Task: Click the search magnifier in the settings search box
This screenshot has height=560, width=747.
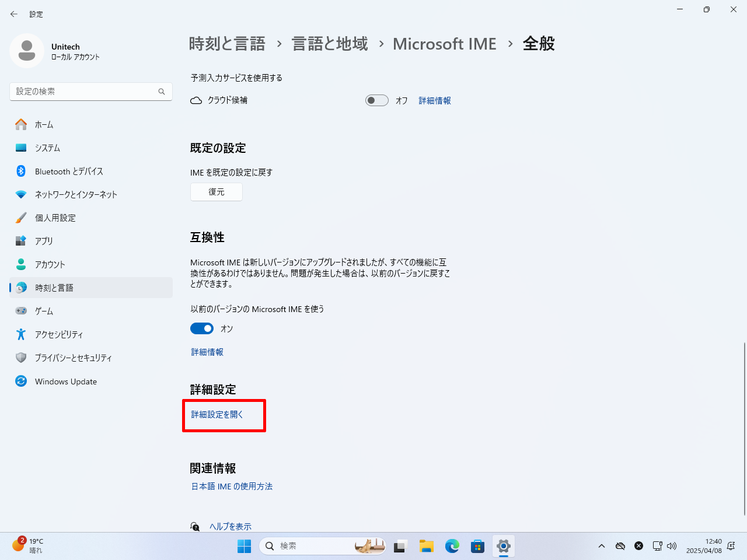Action: [x=162, y=92]
